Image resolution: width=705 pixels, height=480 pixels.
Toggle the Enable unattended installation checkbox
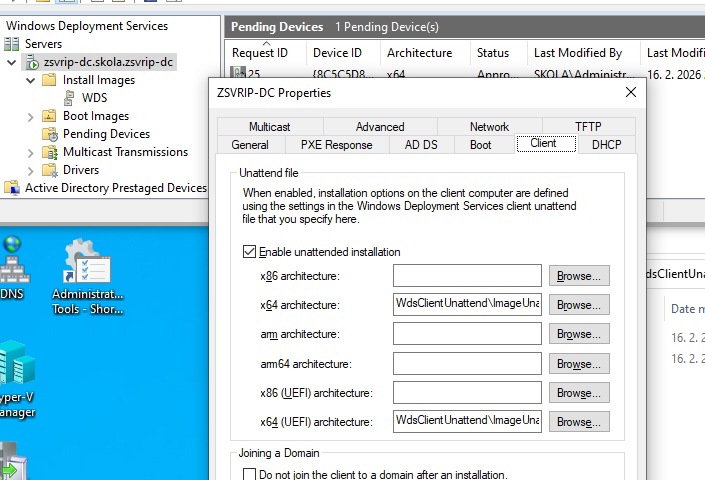point(250,252)
